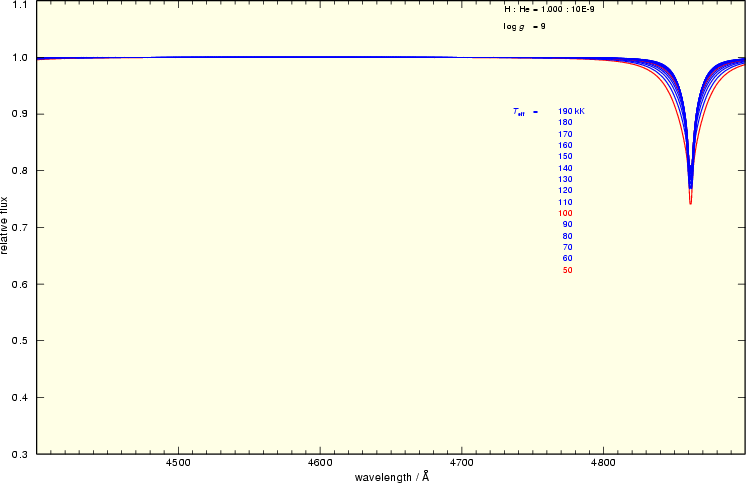Click the 0.8 y-axis tick label

[20, 171]
